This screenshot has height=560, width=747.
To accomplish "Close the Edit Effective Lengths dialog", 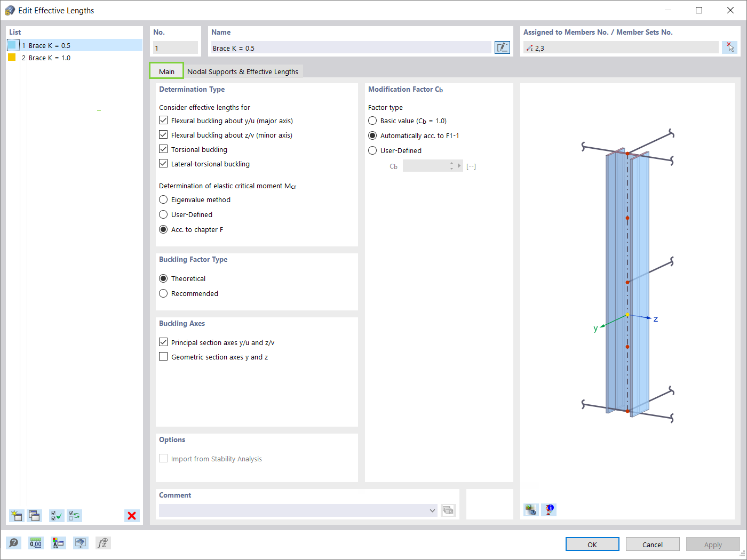I will click(730, 10).
